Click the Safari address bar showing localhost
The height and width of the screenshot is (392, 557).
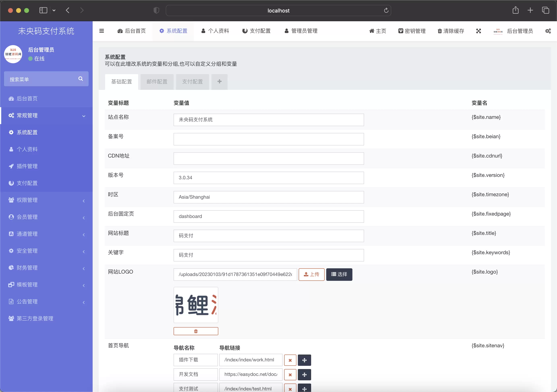[x=278, y=10]
